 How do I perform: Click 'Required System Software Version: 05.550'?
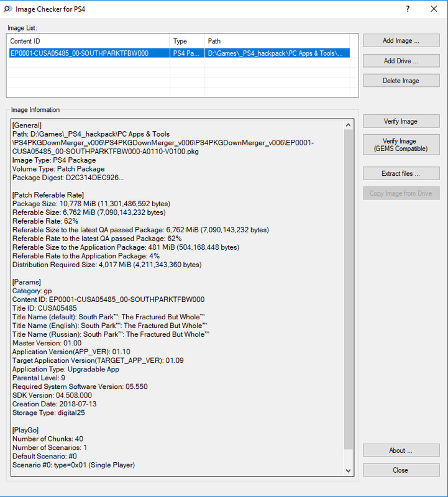click(x=80, y=386)
